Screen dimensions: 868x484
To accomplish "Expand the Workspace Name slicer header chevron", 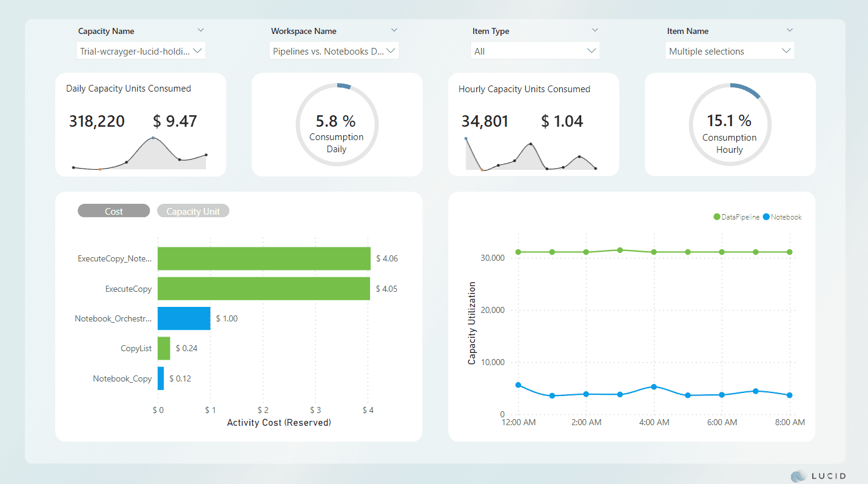I will tap(394, 30).
